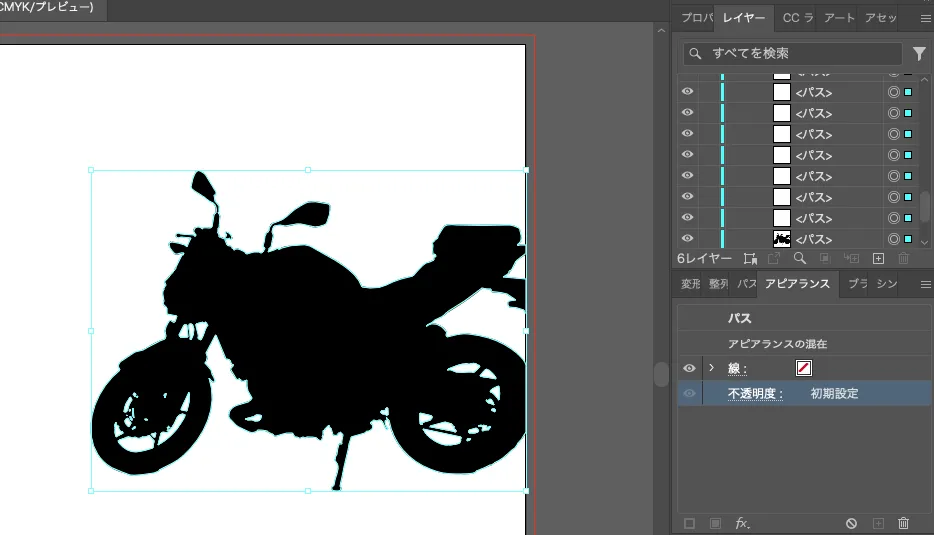Expand the stroke (線) attribute row

711,368
